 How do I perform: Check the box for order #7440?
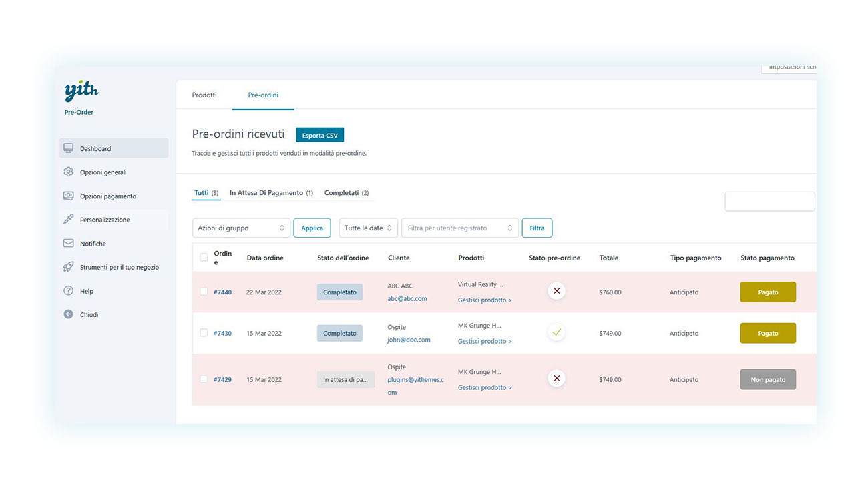pos(204,292)
